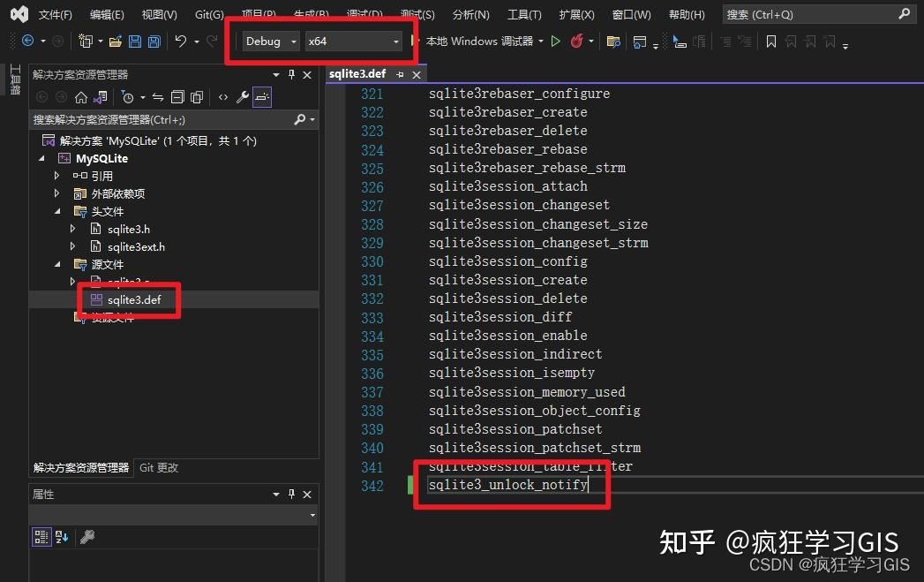Screen dimensions: 924x582
Task: Pin the sqlite3.def editor tab
Action: click(x=400, y=74)
